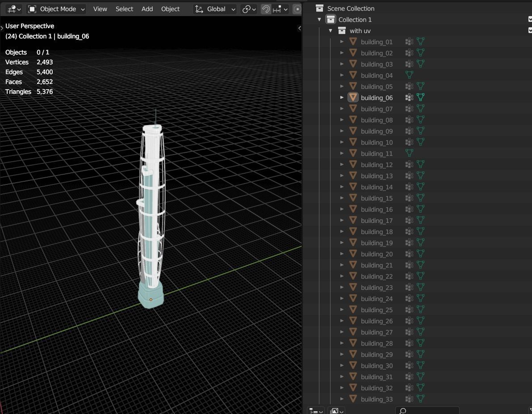The width and height of the screenshot is (532, 414).
Task: Open the Global transform orientation dropdown
Action: (x=215, y=9)
